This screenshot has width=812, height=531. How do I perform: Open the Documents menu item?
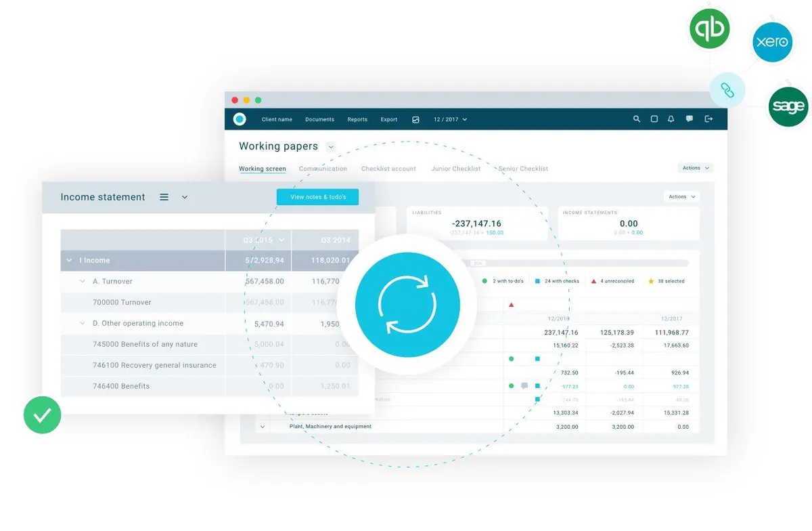point(319,119)
